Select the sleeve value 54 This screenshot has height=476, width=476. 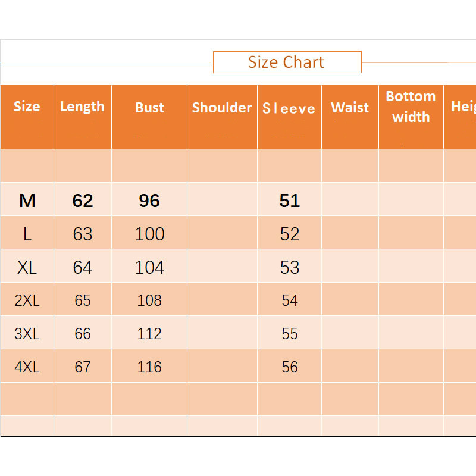coord(290,300)
